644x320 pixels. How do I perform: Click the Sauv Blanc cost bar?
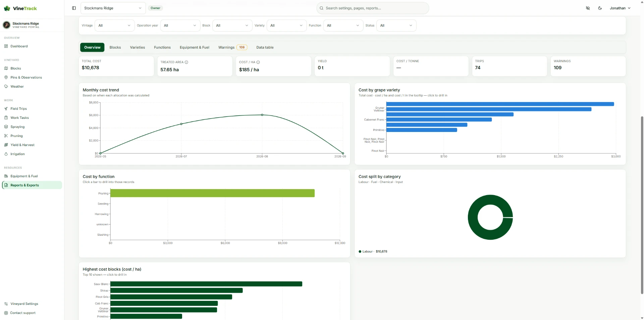click(x=206, y=284)
